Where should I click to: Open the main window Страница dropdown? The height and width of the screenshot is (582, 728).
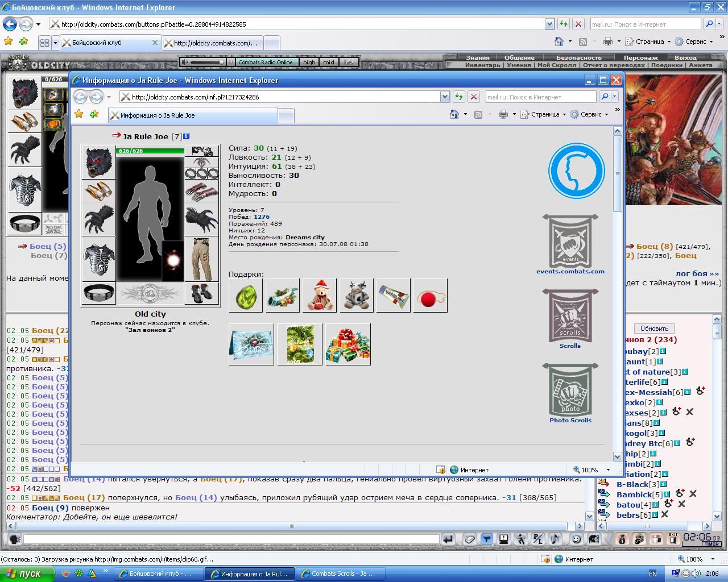pos(648,41)
